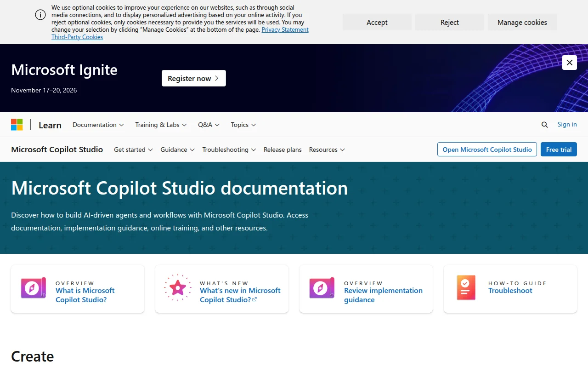The width and height of the screenshot is (588, 368).
Task: Click Open Microsoft Copilot Studio button
Action: click(487, 149)
